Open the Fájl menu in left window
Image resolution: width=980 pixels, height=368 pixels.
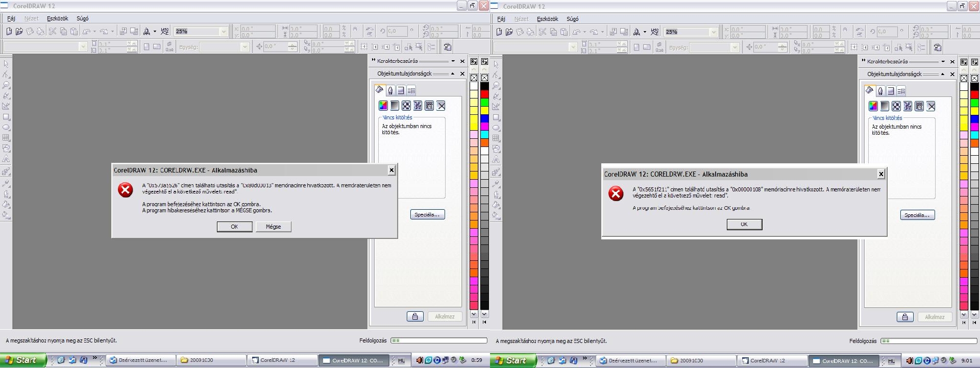tap(11, 18)
